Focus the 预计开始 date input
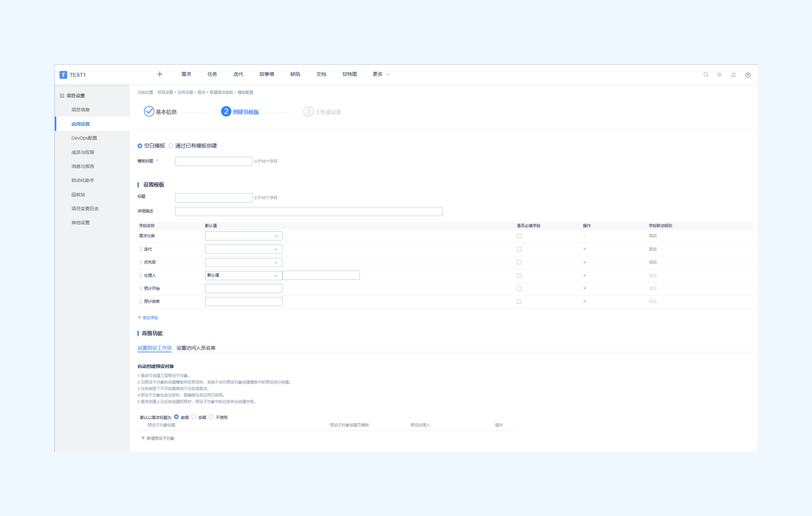Image resolution: width=812 pixels, height=516 pixels. pos(244,288)
